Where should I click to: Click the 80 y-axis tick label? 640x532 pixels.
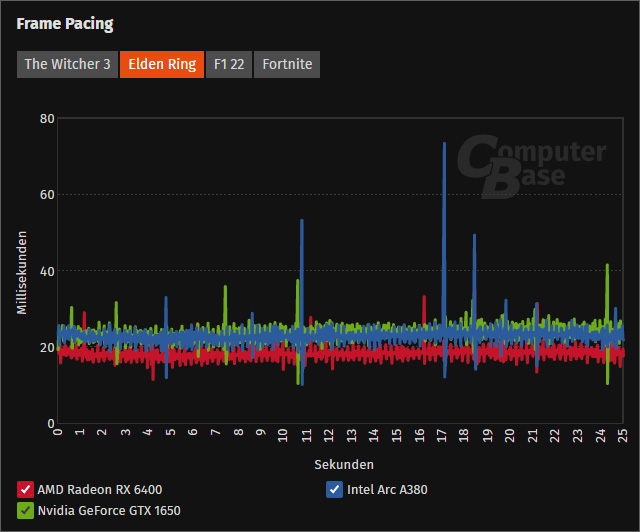[46, 119]
